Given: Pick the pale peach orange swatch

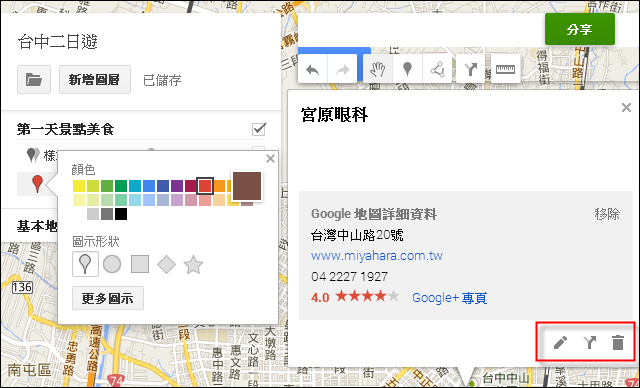Looking at the screenshot, I should click(219, 200).
